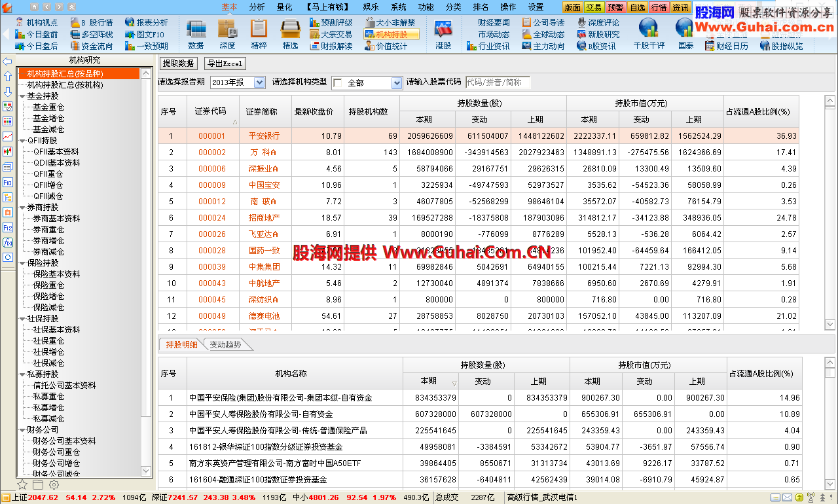Open the 数据 data module icon
Viewport: 838px width, 504px height.
click(196, 34)
